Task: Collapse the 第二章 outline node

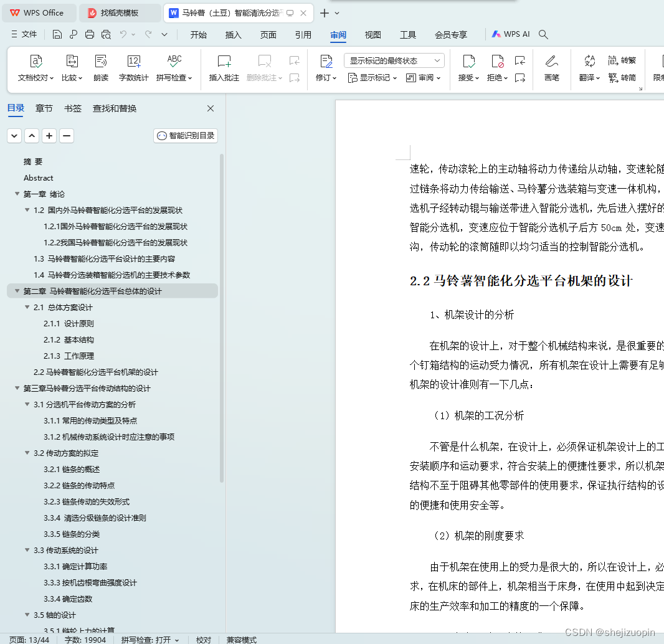Action: 17,291
